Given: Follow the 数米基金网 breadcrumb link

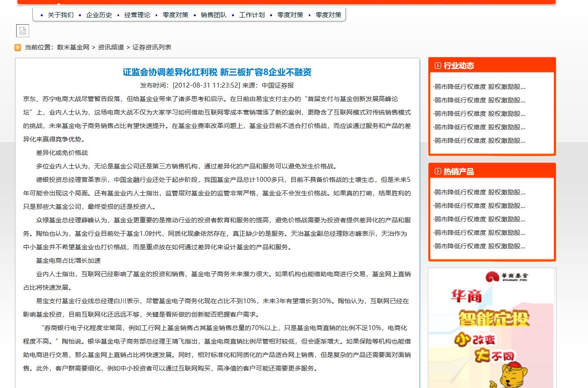Looking at the screenshot, I should tap(73, 47).
